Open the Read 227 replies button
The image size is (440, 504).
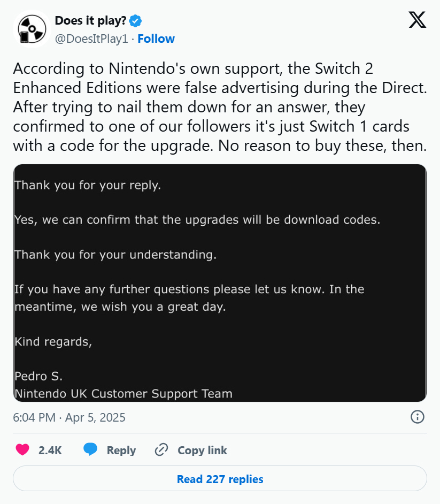(x=220, y=479)
